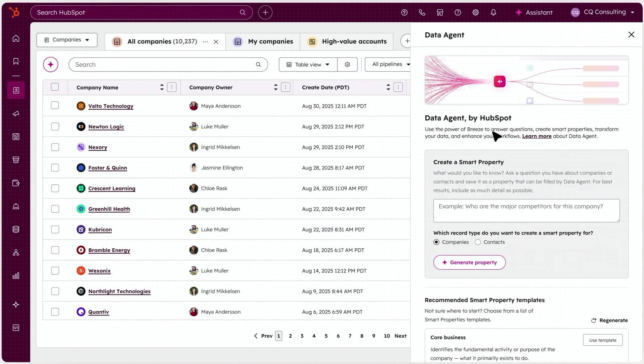This screenshot has width=644, height=364.
Task: Open the Home icon in sidebar
Action: coord(16,38)
